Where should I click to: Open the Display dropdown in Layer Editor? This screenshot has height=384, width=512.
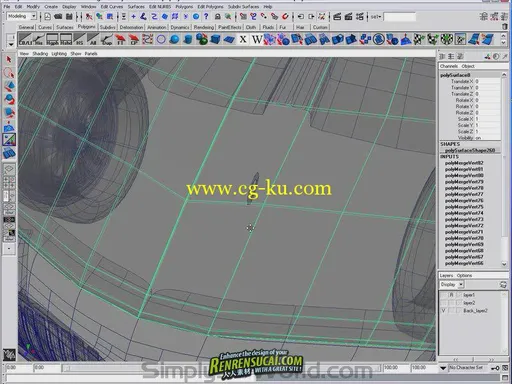point(452,285)
